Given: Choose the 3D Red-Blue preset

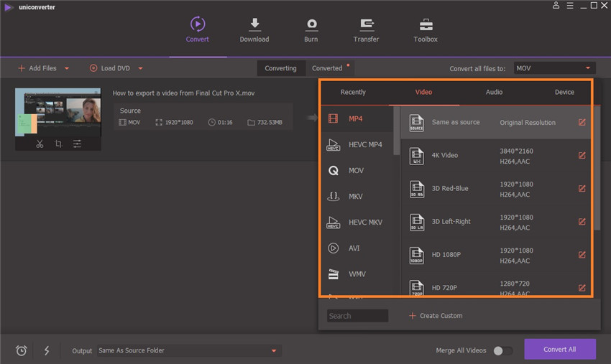Looking at the screenshot, I should pyautogui.click(x=496, y=188).
